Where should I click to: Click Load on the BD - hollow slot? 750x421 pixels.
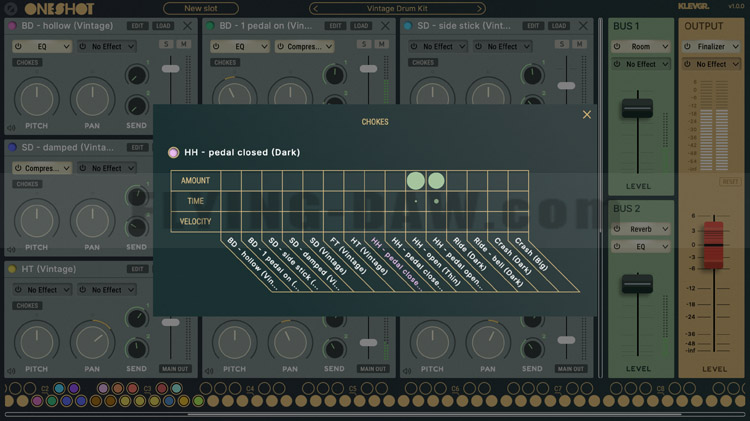click(x=163, y=26)
